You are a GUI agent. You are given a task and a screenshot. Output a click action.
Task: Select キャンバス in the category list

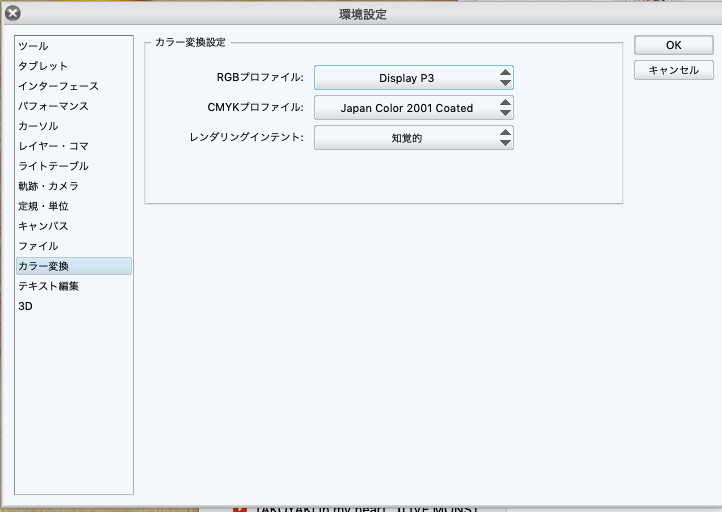[74, 226]
